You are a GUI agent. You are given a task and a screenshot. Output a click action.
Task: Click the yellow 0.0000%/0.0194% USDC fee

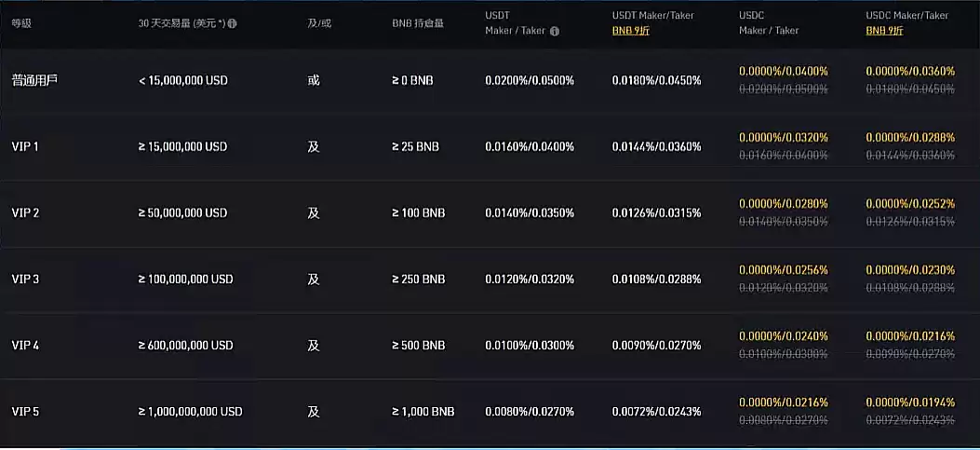[910, 402]
